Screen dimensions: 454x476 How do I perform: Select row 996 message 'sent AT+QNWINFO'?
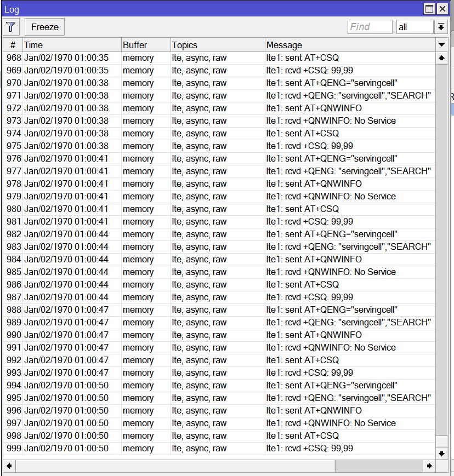click(x=314, y=410)
